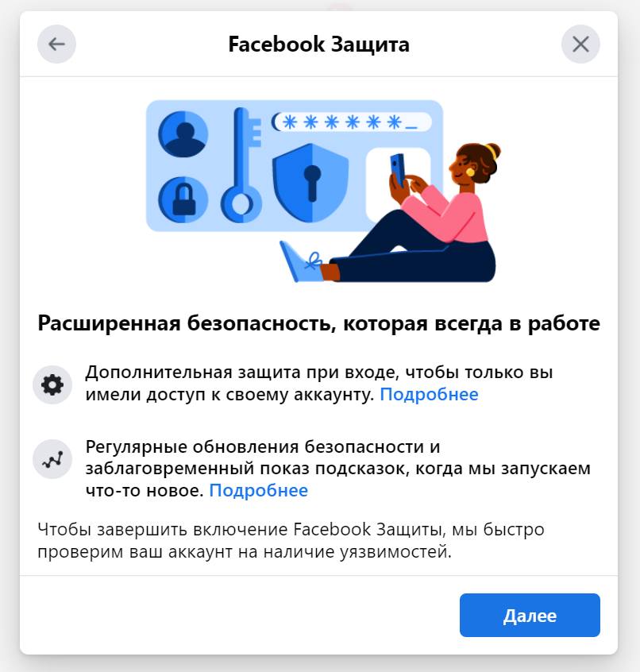Click the phone held by the woman

coord(398,170)
